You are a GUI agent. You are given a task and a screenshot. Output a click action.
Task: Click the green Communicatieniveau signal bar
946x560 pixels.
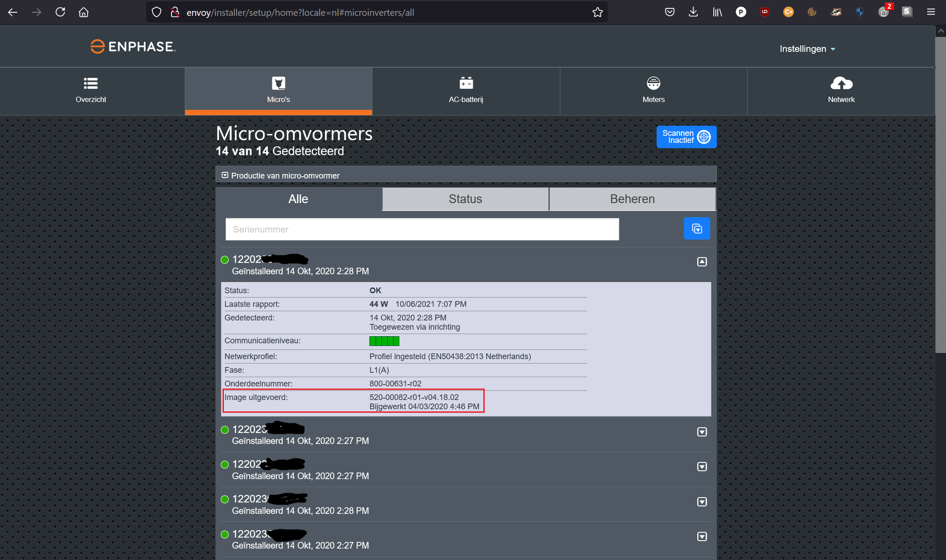pyautogui.click(x=384, y=341)
